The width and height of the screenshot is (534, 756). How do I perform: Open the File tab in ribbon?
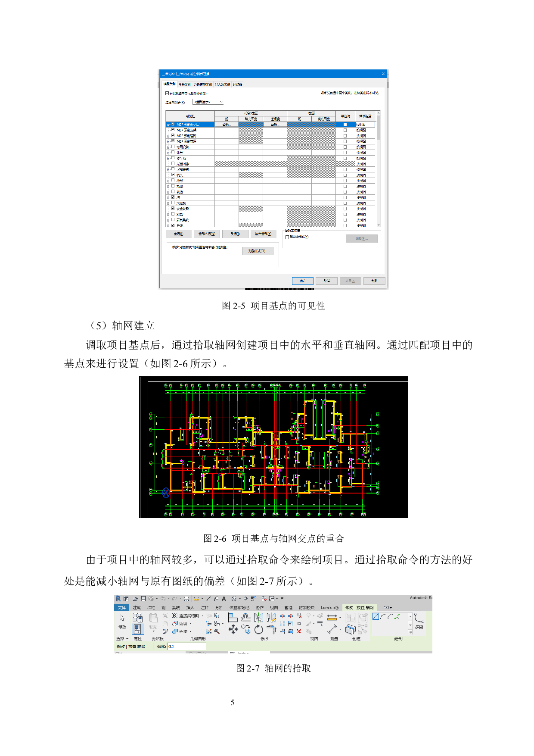coord(122,608)
